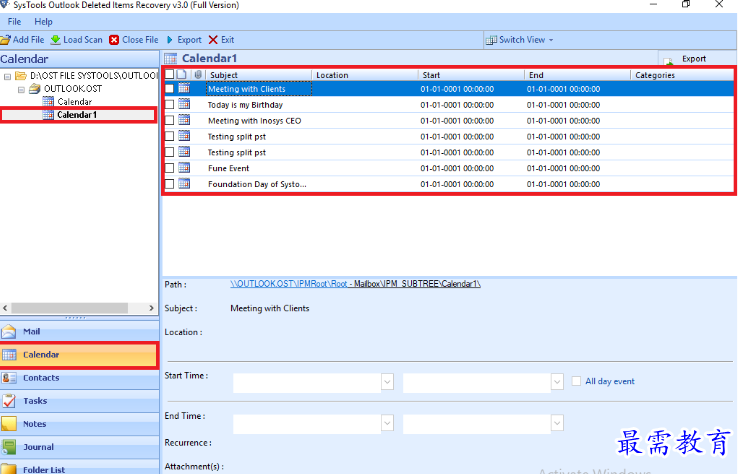
Task: Click the calendar icon beside Meeting with Clients
Action: [x=184, y=89]
